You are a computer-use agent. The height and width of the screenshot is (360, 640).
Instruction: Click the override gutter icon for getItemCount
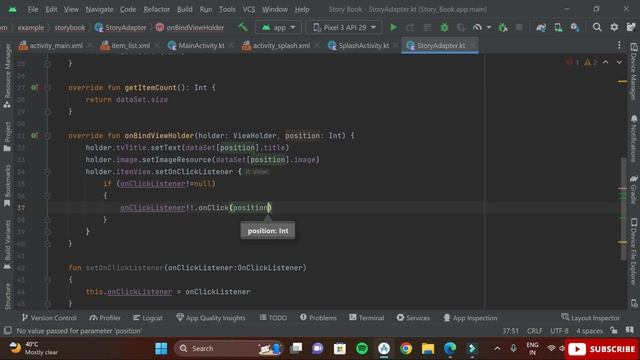coord(34,87)
